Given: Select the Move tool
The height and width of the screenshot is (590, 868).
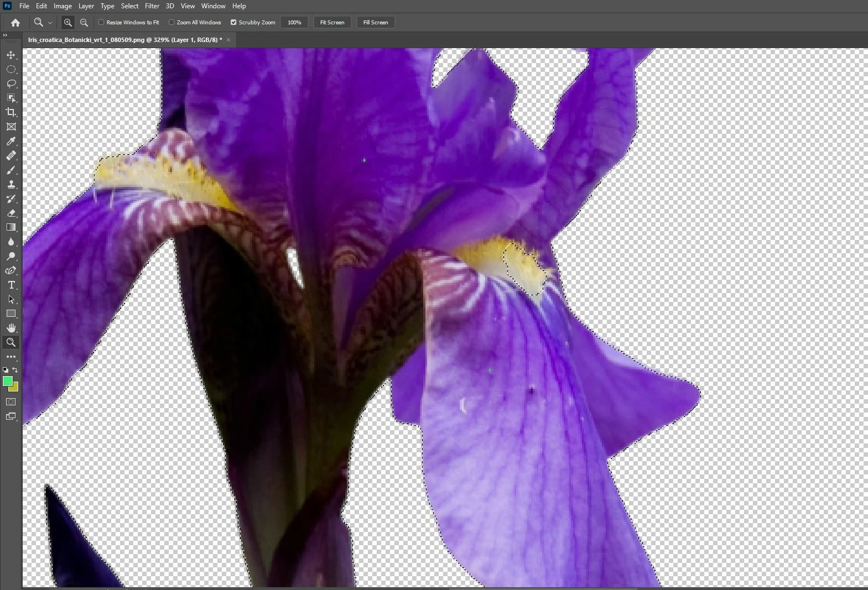Looking at the screenshot, I should point(11,55).
